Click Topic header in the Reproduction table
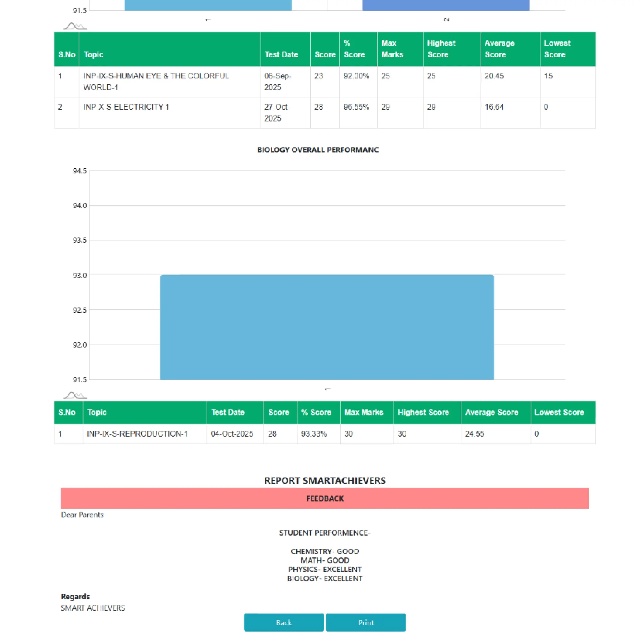The height and width of the screenshot is (644, 644). pos(97,412)
